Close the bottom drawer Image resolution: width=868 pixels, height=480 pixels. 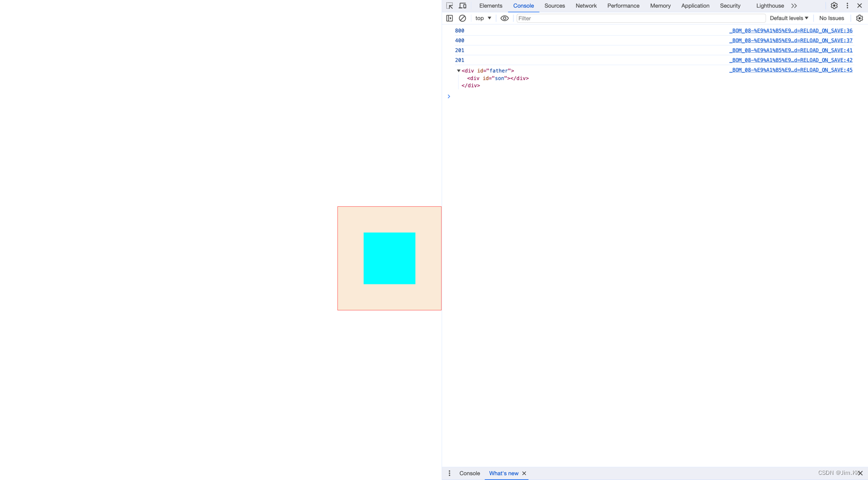(860, 473)
